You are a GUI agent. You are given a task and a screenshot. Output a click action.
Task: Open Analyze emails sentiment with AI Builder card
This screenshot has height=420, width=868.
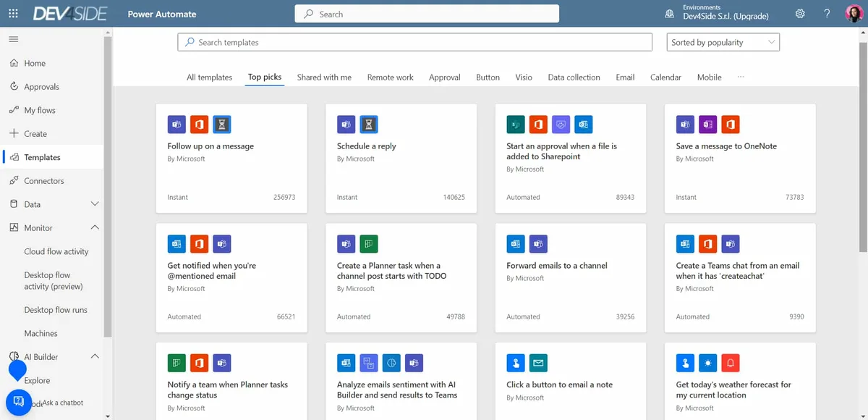pos(401,381)
